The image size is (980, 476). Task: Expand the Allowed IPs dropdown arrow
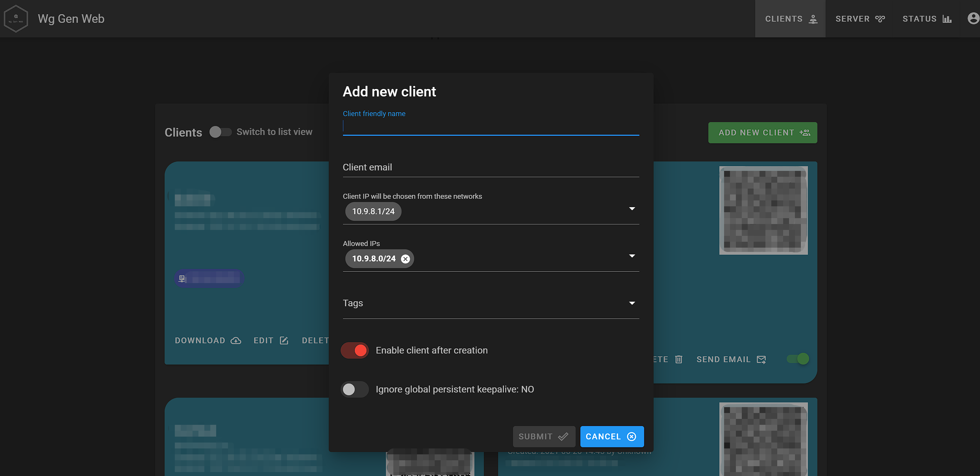click(632, 256)
